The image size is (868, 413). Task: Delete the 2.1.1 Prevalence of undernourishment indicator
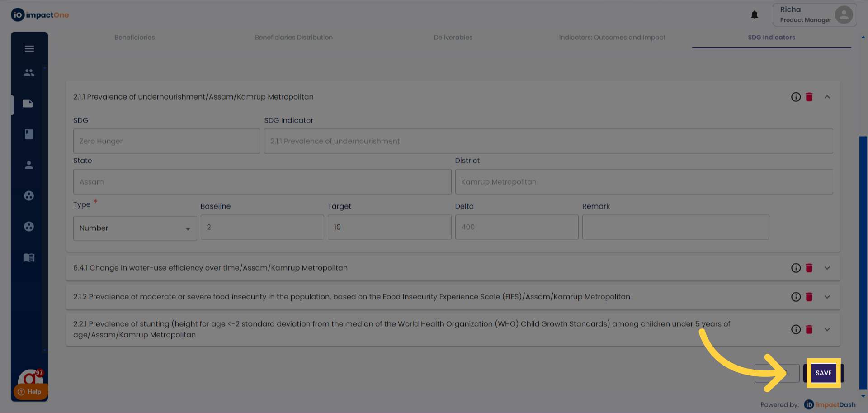coord(809,97)
